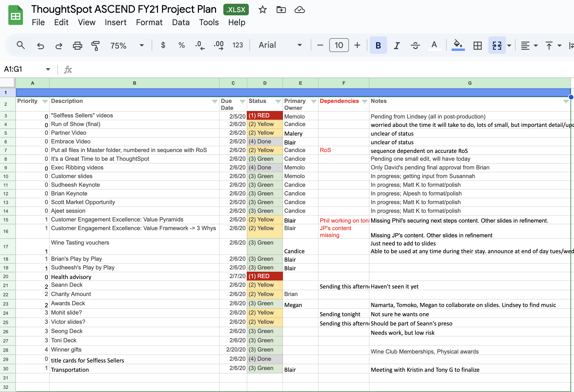
Task: Open more number formats 123
Action: point(238,45)
